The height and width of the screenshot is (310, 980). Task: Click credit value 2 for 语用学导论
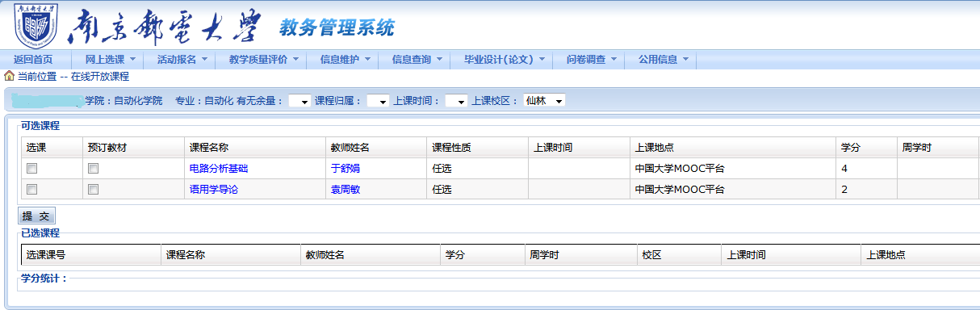point(844,190)
